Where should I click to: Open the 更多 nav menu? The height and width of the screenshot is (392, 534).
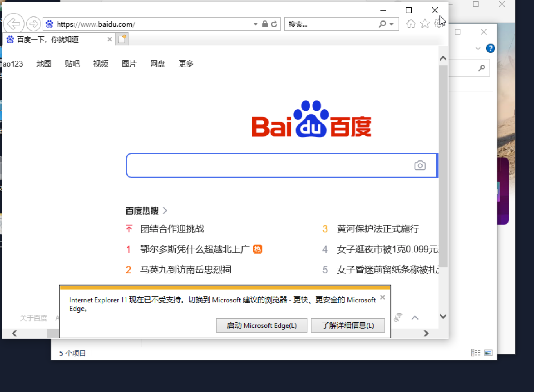(x=186, y=64)
